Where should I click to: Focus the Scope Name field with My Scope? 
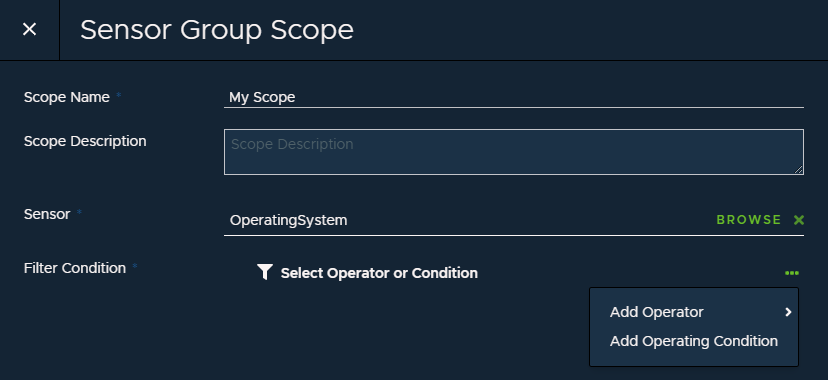514,97
